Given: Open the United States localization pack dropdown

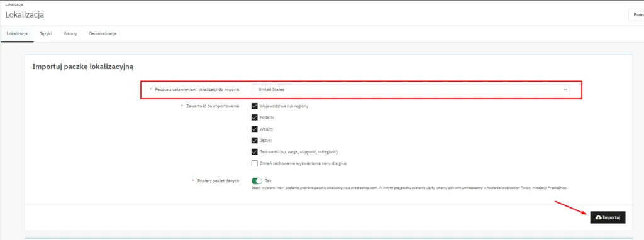Looking at the screenshot, I should tap(410, 89).
